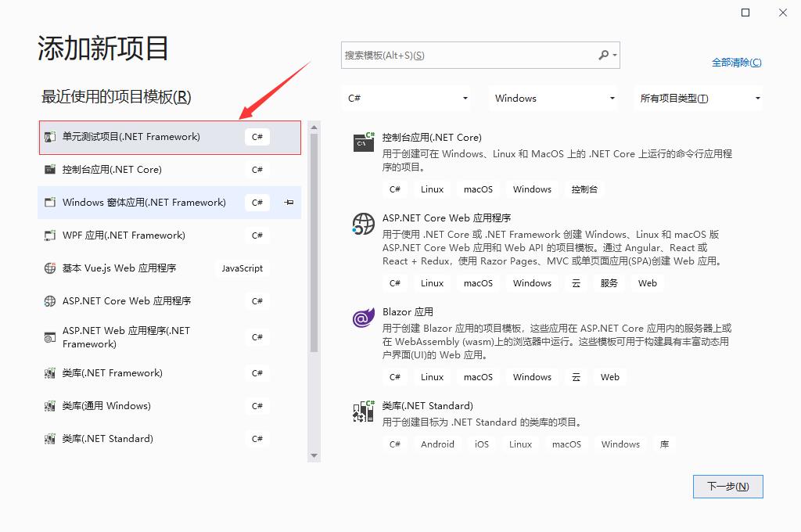Select 类库(通用 Windows) recent template
Screen dimensions: 801x532
[x=170, y=406]
